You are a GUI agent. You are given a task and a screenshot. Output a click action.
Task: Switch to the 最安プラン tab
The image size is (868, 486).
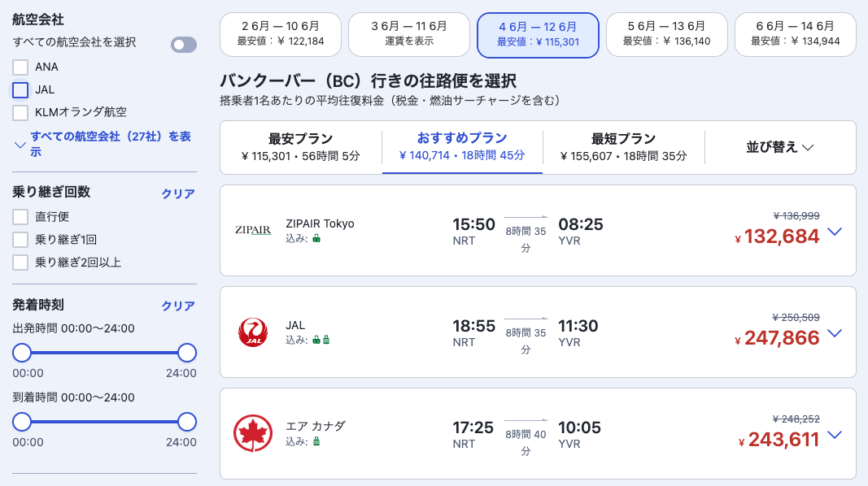[x=301, y=147]
